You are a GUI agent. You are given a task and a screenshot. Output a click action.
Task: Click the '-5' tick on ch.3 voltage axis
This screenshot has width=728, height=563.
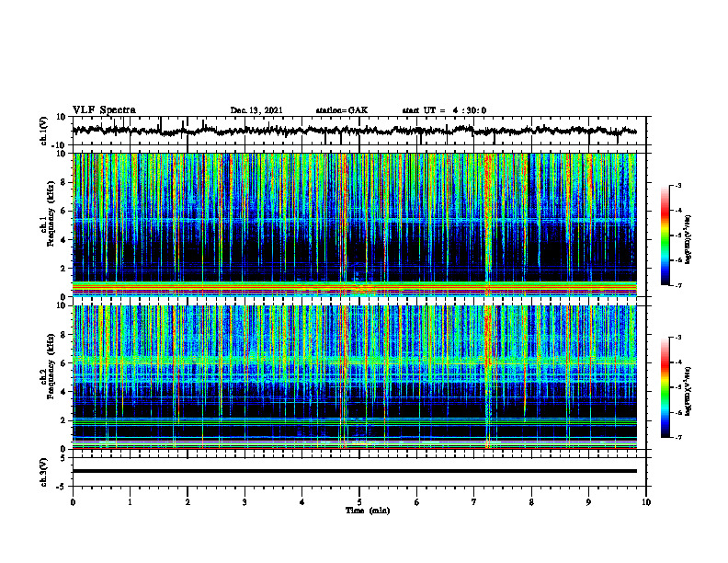62,487
